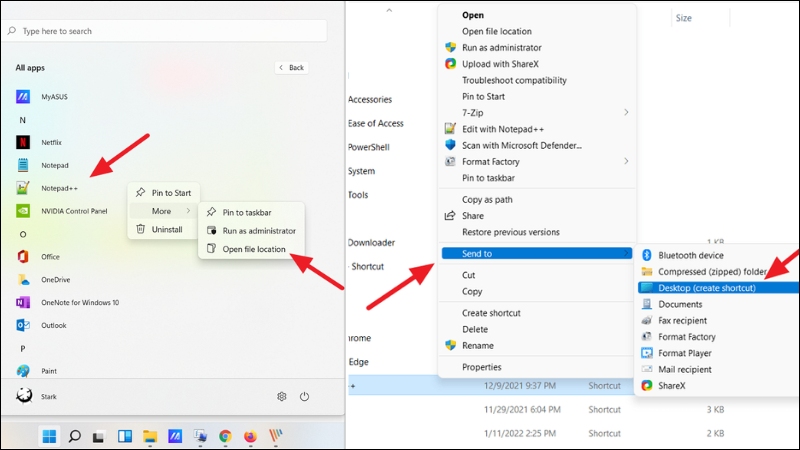Jump to the letter O section header

click(x=22, y=234)
